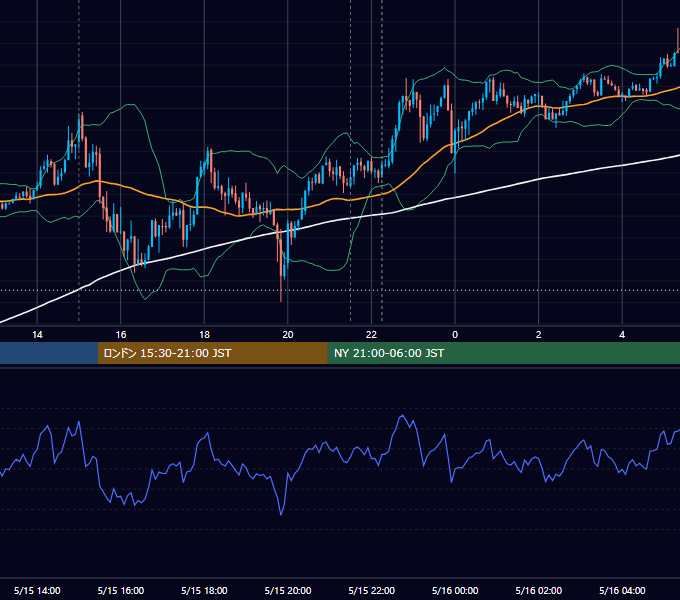Click the blue session bar before London
This screenshot has height=600, width=680.
click(49, 353)
